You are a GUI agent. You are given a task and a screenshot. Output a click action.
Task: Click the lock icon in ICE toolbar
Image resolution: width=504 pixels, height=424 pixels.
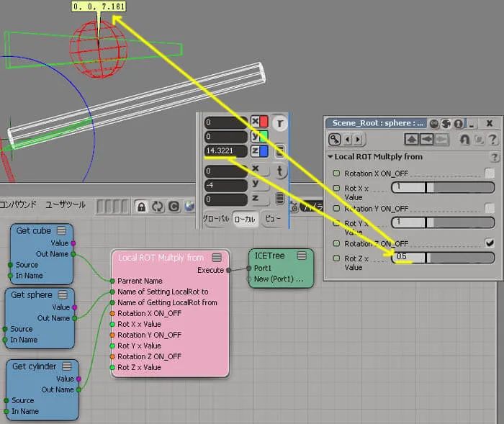(x=141, y=207)
